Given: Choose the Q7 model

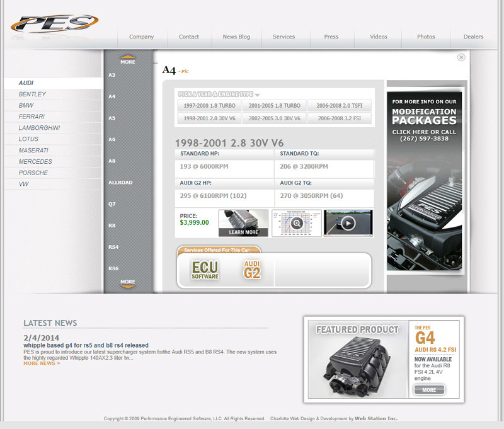Looking at the screenshot, I should coord(112,204).
